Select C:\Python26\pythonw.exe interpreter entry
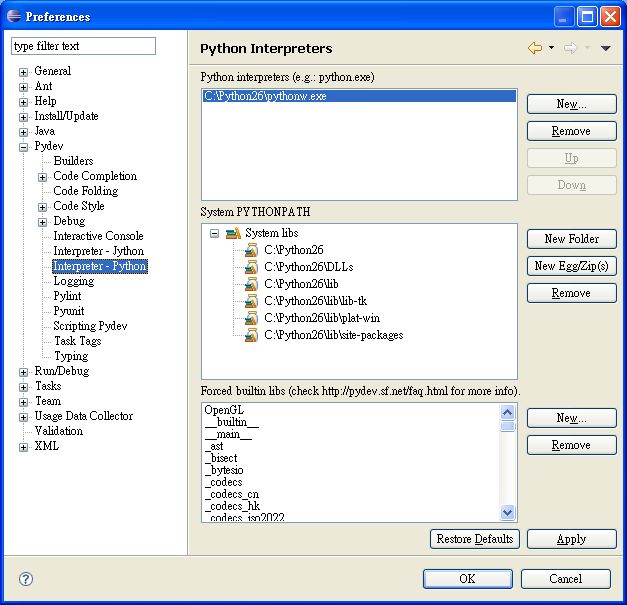Image resolution: width=627 pixels, height=605 pixels. pos(359,96)
